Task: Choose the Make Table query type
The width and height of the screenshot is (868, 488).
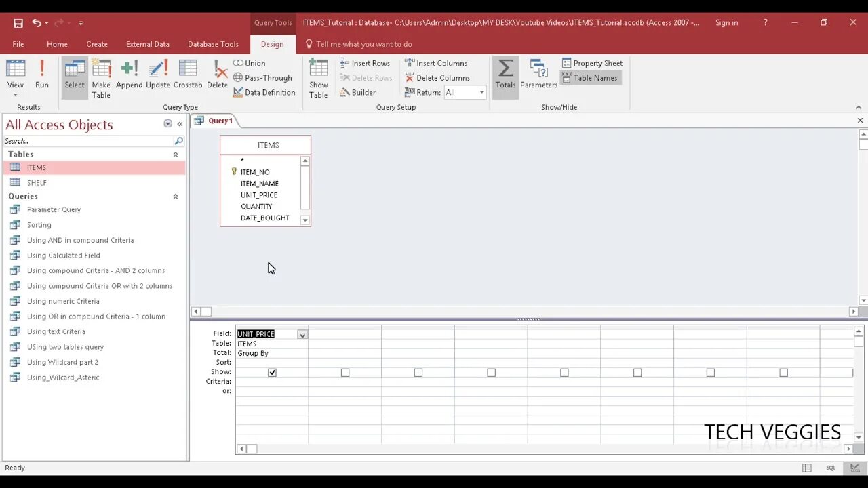Action: pyautogui.click(x=101, y=79)
